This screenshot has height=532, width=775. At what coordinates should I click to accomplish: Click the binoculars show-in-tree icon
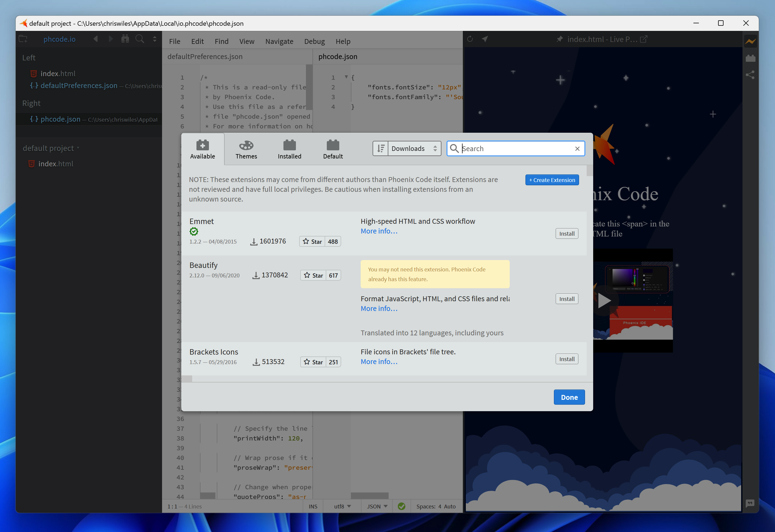[125, 39]
